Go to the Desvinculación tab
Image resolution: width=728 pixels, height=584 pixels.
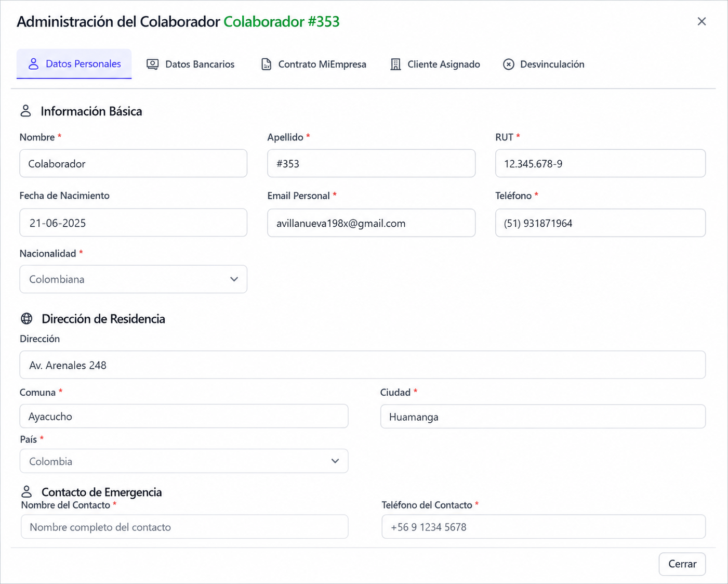pos(544,64)
